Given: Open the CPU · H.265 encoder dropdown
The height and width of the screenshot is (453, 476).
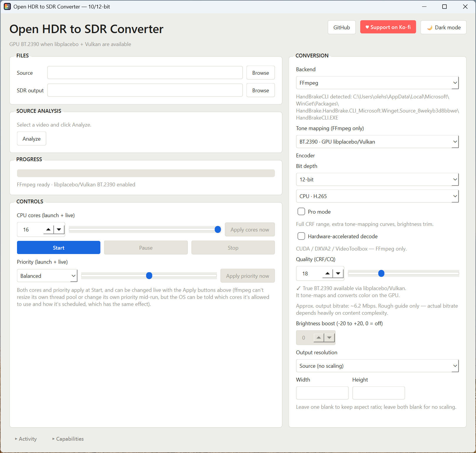Looking at the screenshot, I should [377, 196].
